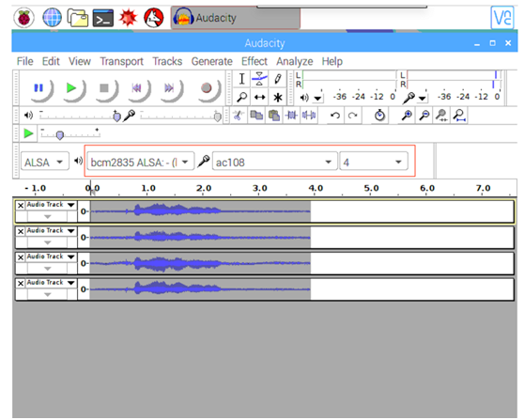Click the Play-at-speed green arrow
Viewport: 524px width, 420px height.
29,133
